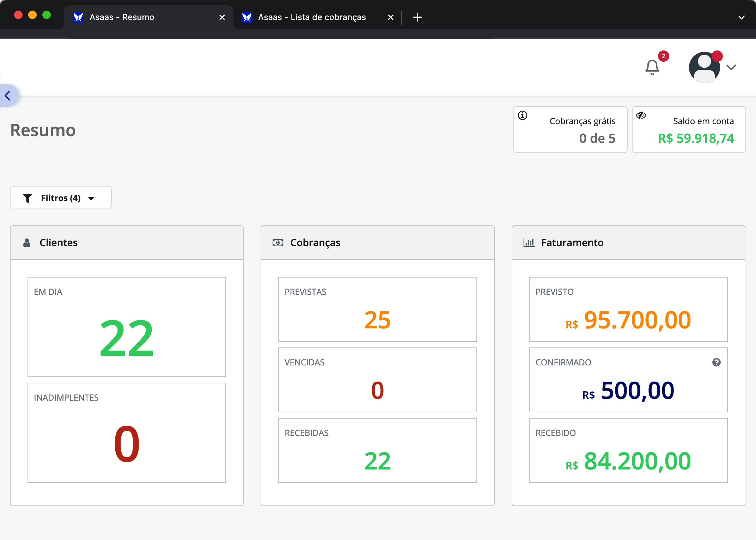The image size is (756, 540).
Task: Click the Cobranças money icon
Action: coord(278,243)
